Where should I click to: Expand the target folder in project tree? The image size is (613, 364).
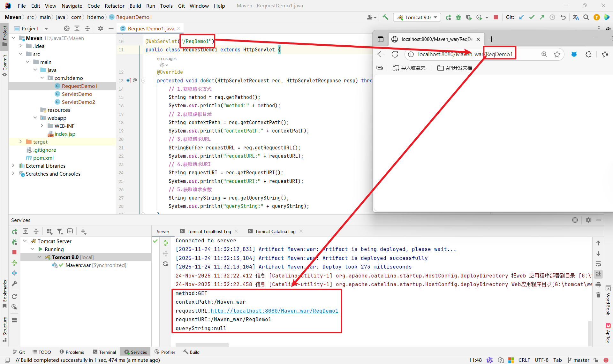point(20,142)
